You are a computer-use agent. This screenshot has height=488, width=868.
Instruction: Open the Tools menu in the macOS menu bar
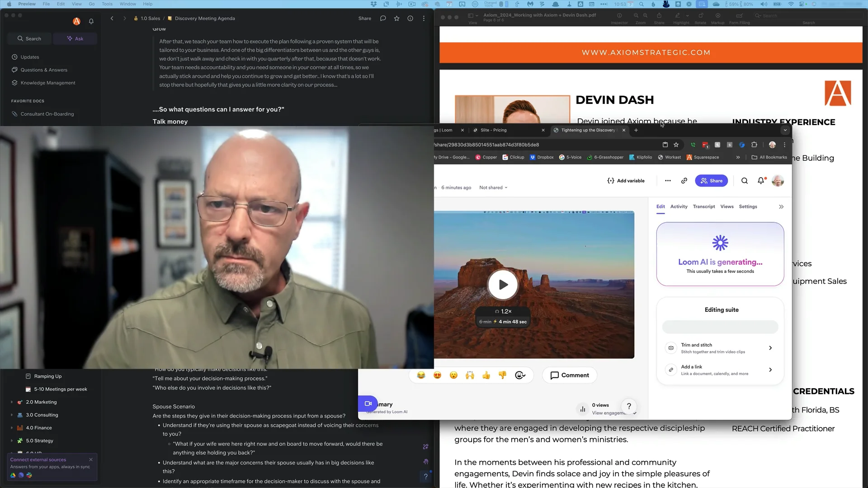click(107, 4)
